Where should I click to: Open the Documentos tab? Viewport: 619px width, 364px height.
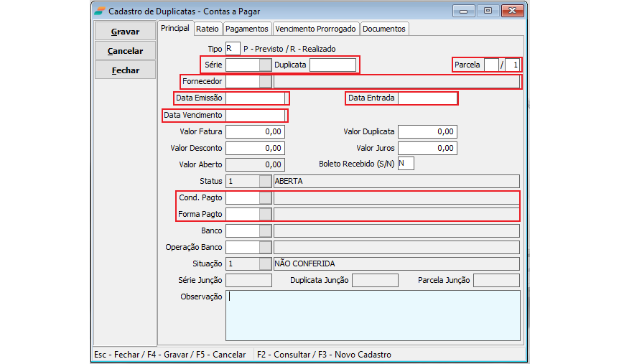(384, 29)
